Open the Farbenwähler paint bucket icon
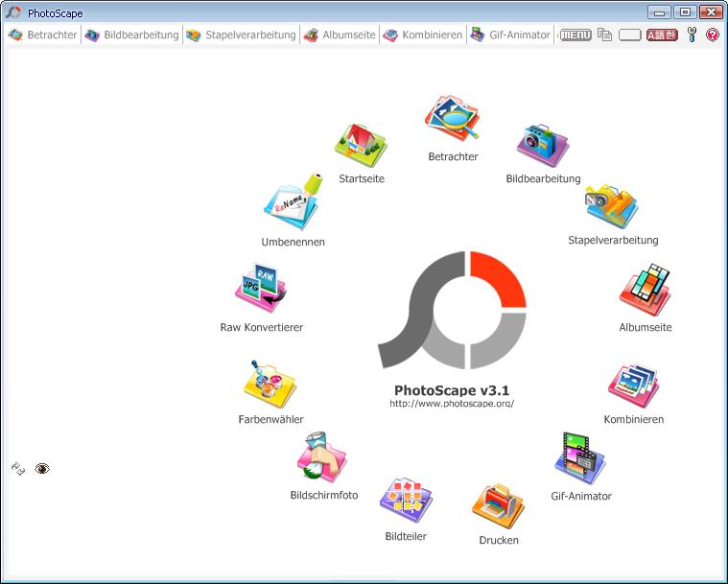728x584 pixels. tap(270, 385)
